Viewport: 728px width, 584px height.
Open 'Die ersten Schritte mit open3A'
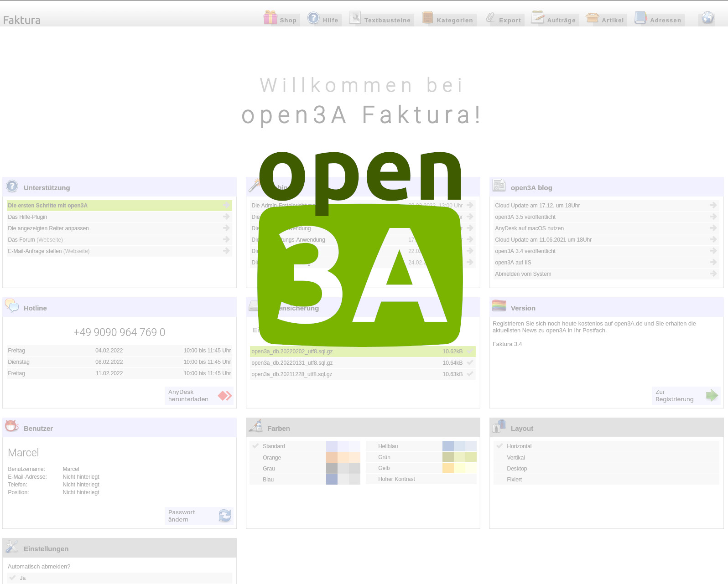tap(120, 206)
